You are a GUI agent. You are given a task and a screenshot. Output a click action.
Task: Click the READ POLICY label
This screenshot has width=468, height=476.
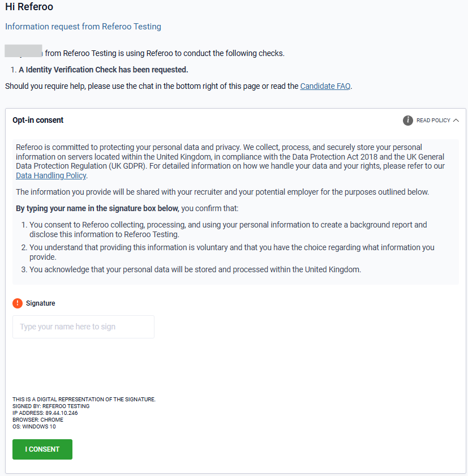pyautogui.click(x=433, y=121)
